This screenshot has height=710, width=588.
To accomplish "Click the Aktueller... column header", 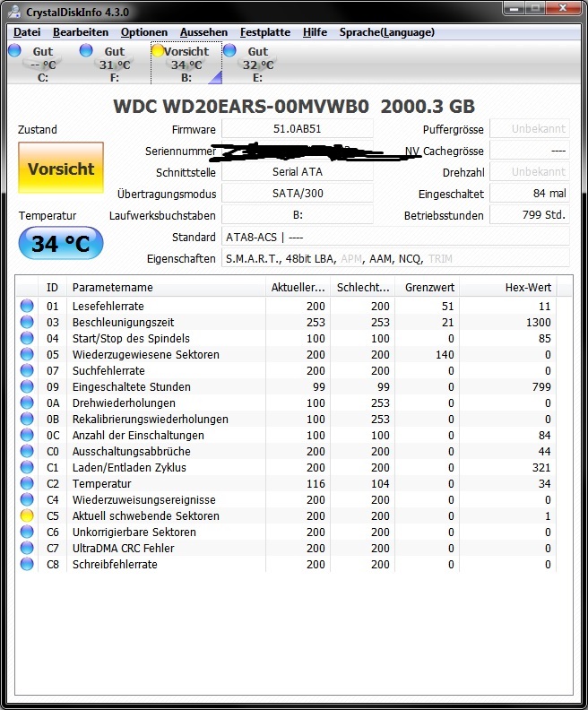I will pos(298,288).
